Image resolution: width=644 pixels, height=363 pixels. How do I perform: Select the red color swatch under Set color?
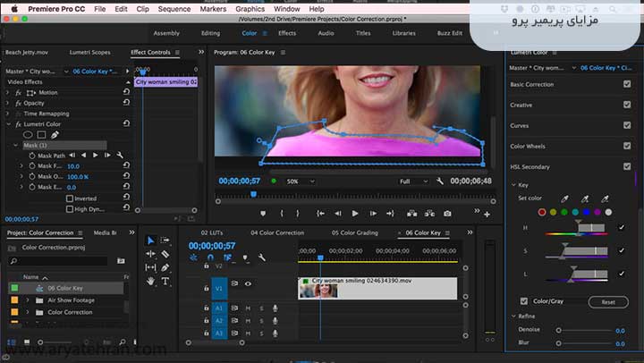541,212
